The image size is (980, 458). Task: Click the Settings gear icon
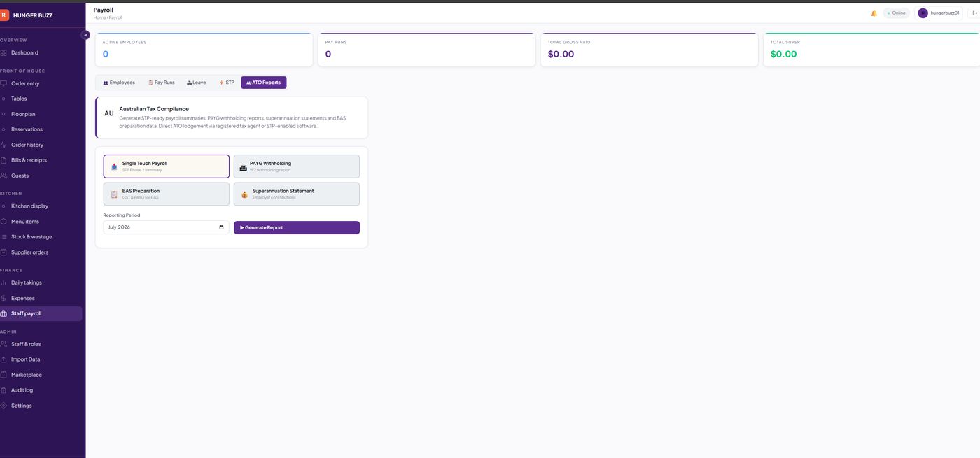tap(3, 406)
